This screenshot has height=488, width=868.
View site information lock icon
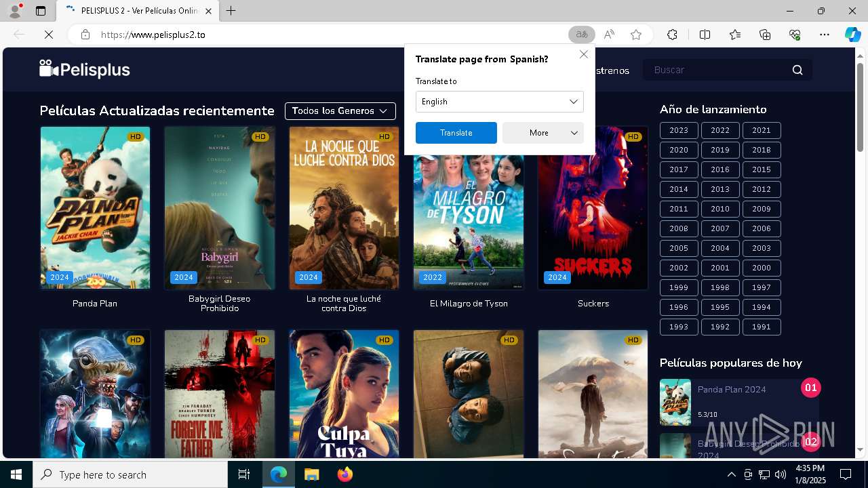(x=85, y=35)
